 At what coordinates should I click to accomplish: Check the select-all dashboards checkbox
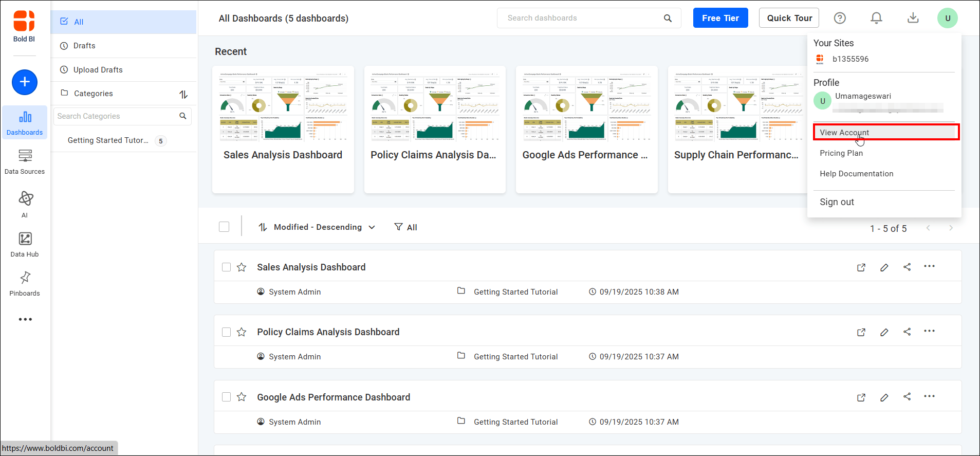(x=224, y=227)
